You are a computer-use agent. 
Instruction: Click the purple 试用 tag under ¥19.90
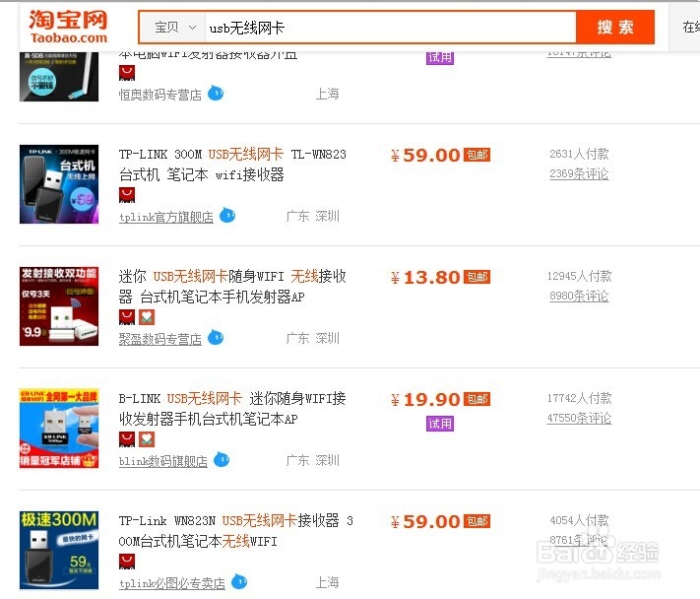pyautogui.click(x=440, y=424)
